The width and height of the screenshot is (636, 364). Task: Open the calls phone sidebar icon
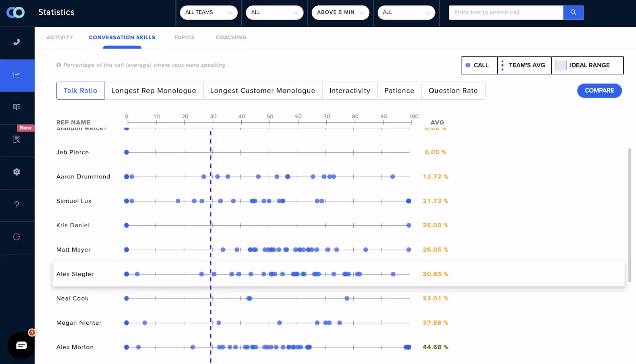pos(17,42)
